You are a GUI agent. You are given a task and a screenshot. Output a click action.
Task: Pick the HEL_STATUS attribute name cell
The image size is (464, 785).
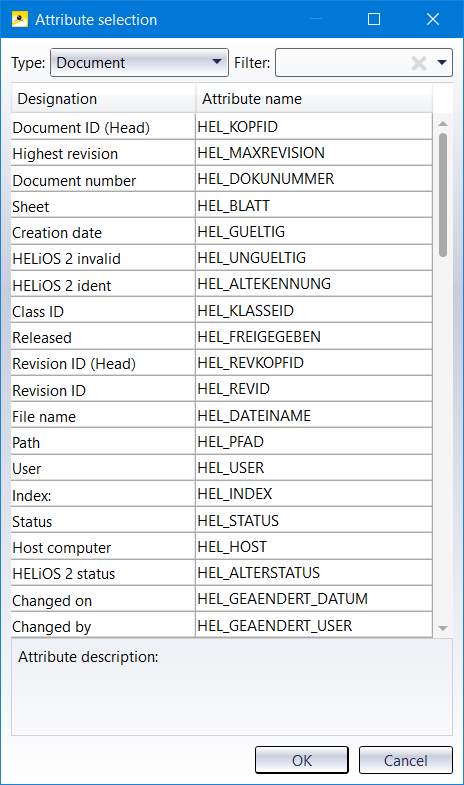[314, 520]
